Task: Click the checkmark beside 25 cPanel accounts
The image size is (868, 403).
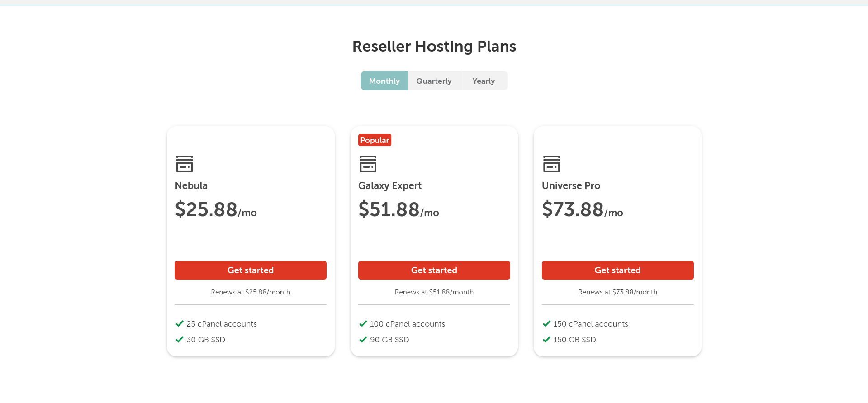Action: (180, 324)
